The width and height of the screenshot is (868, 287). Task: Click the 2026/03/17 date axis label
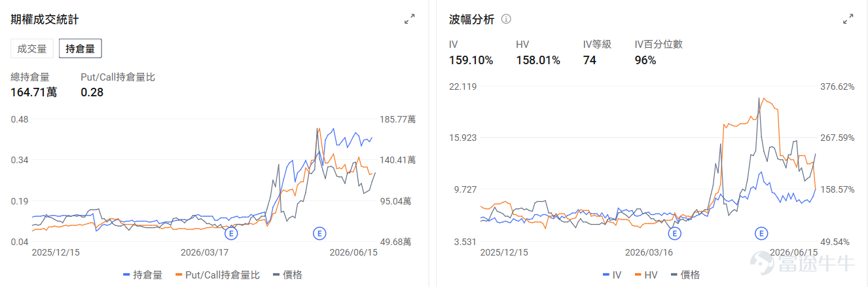point(206,252)
